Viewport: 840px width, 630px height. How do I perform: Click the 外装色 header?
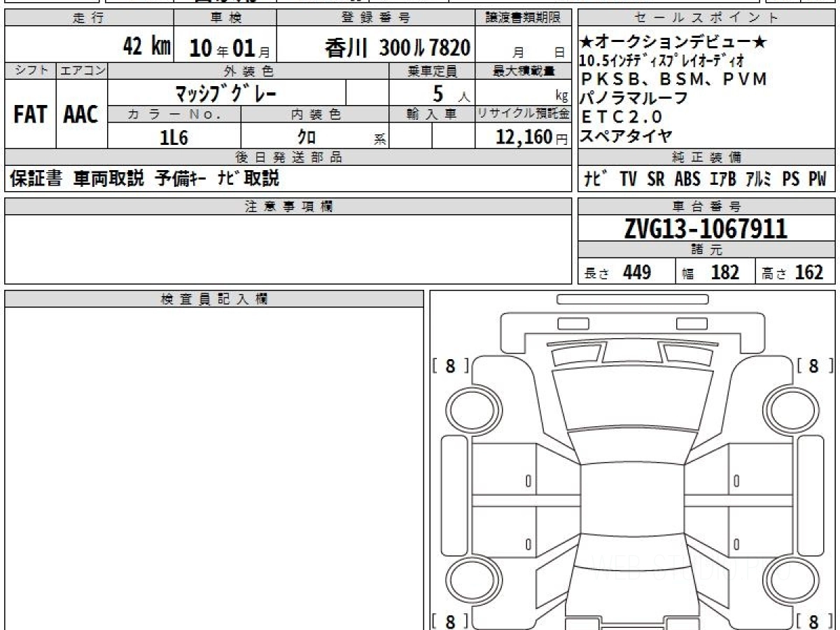coord(248,71)
